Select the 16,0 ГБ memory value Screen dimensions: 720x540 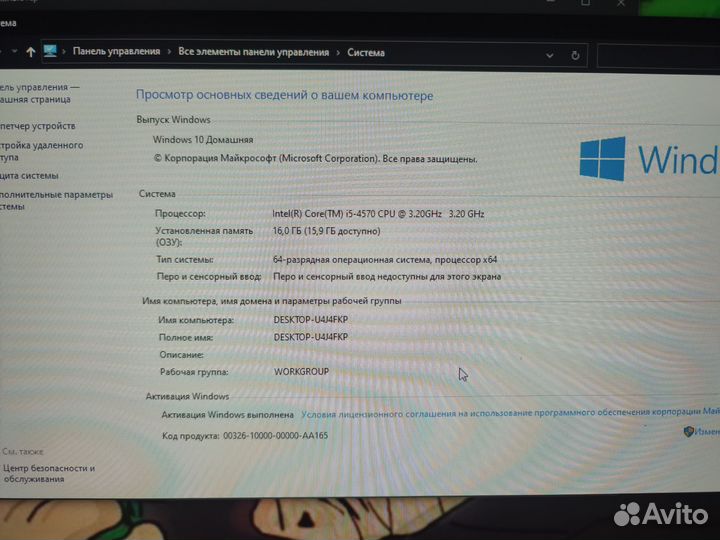pyautogui.click(x=326, y=231)
